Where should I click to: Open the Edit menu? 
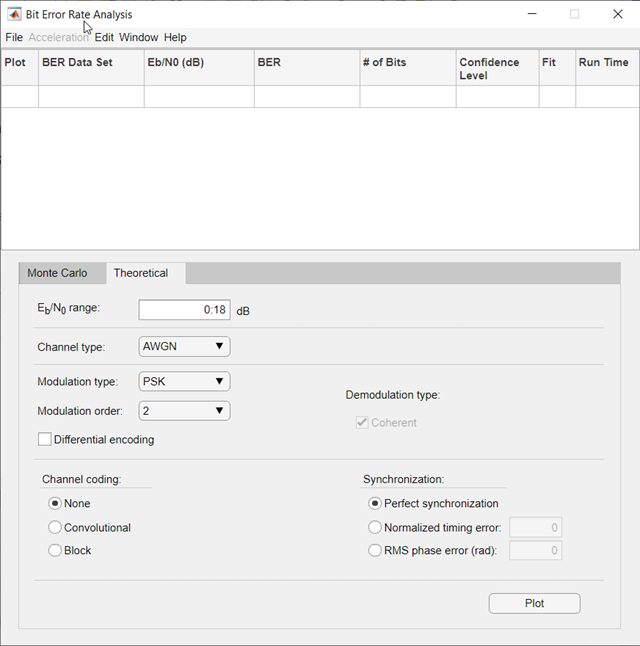tap(104, 37)
